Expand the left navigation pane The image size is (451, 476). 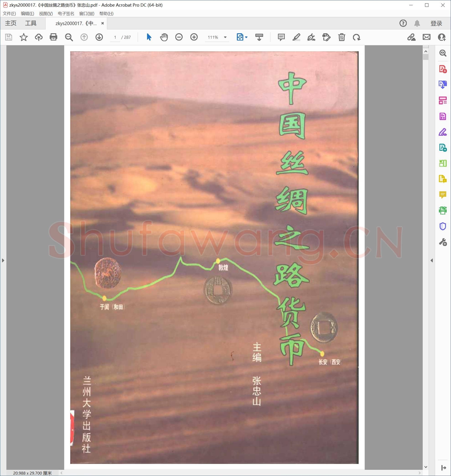tap(3, 260)
